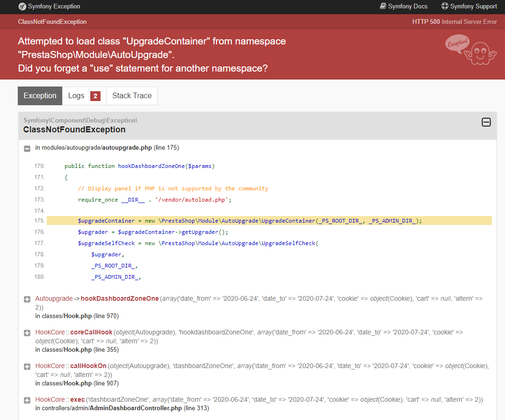Click the Exception ghost illustration
The image size is (505, 420).
[471, 50]
